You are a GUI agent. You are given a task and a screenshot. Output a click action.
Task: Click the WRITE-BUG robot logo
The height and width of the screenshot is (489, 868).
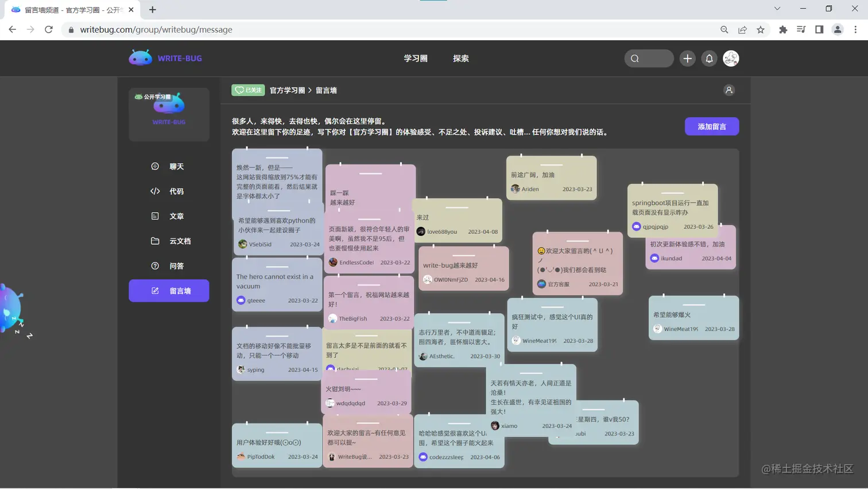(140, 57)
